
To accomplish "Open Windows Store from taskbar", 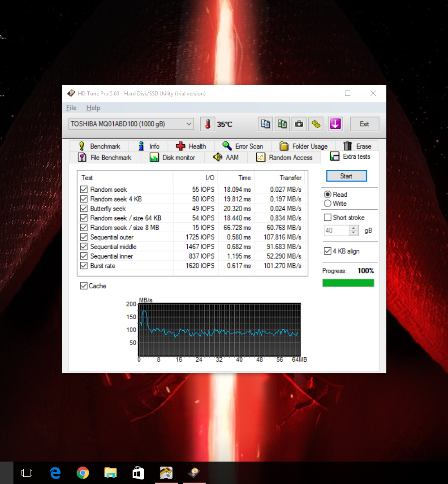I will pyautogui.click(x=138, y=473).
